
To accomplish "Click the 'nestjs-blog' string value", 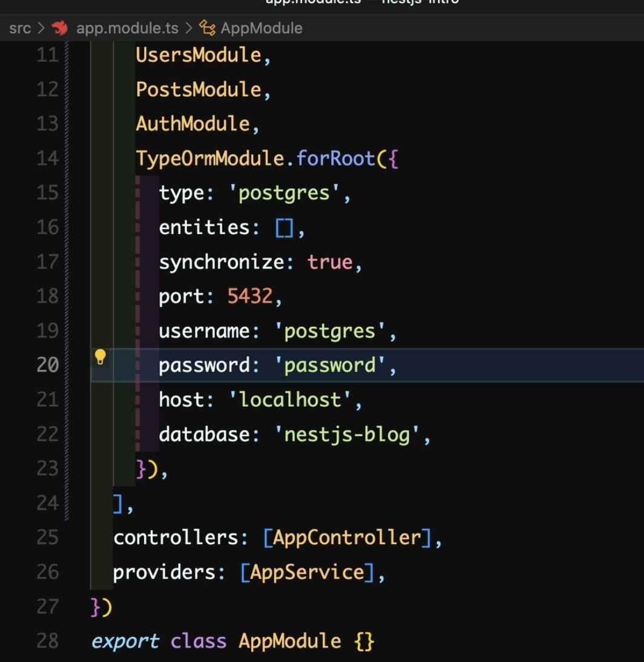I will coord(347,435).
